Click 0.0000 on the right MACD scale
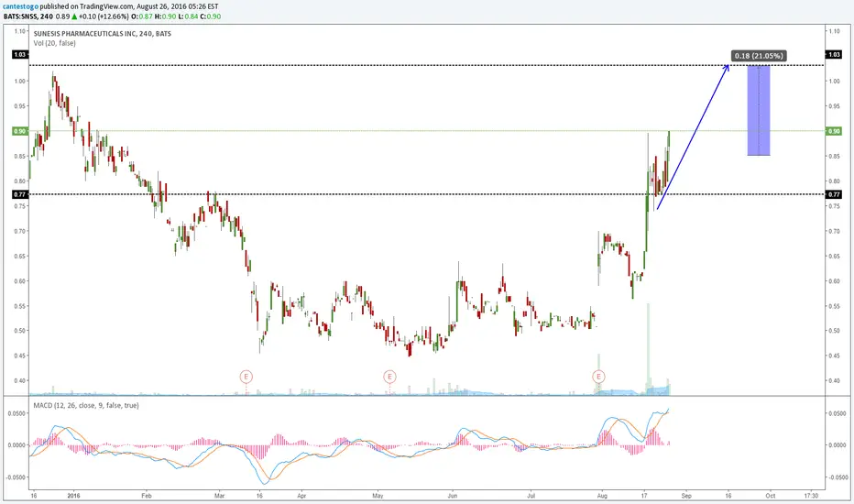Screen dimensions: 854x504 (x=837, y=445)
